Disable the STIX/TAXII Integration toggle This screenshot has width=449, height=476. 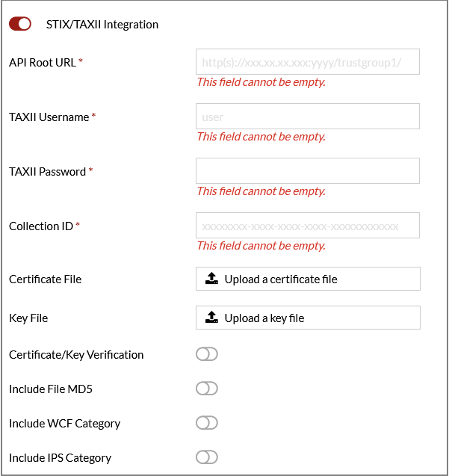20,24
